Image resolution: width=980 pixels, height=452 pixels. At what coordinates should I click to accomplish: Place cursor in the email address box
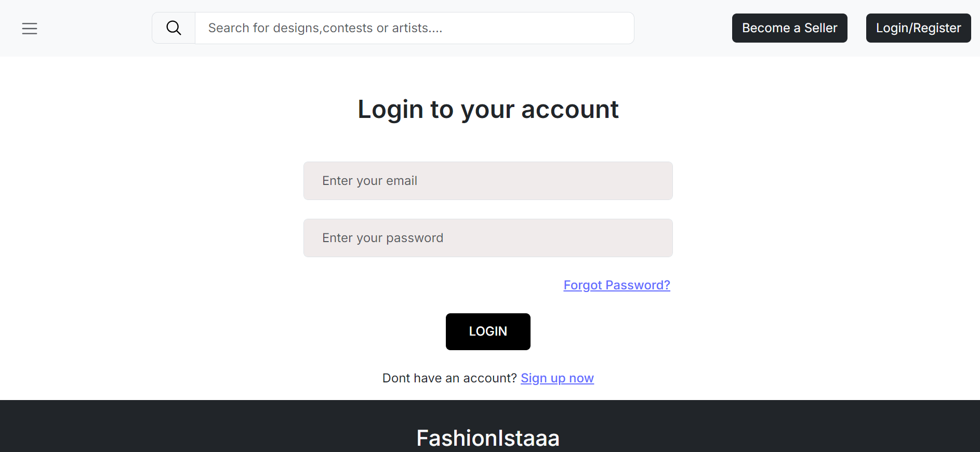pyautogui.click(x=488, y=181)
